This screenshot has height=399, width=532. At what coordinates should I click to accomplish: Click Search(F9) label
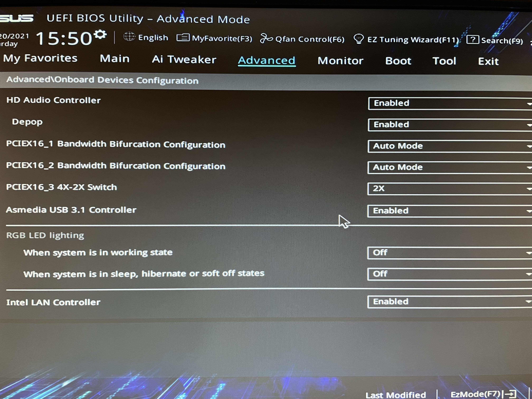click(x=502, y=41)
